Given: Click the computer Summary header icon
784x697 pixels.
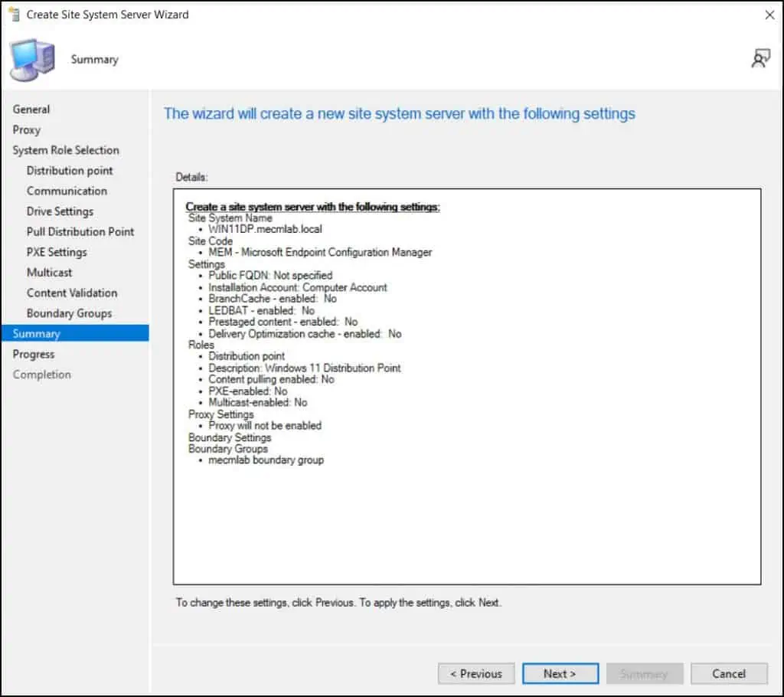Looking at the screenshot, I should point(32,60).
